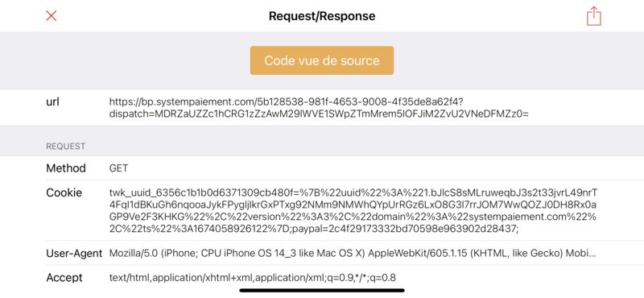The image size is (644, 298).
Task: Tap the dispatch parameter line in the url
Action: [x=319, y=114]
